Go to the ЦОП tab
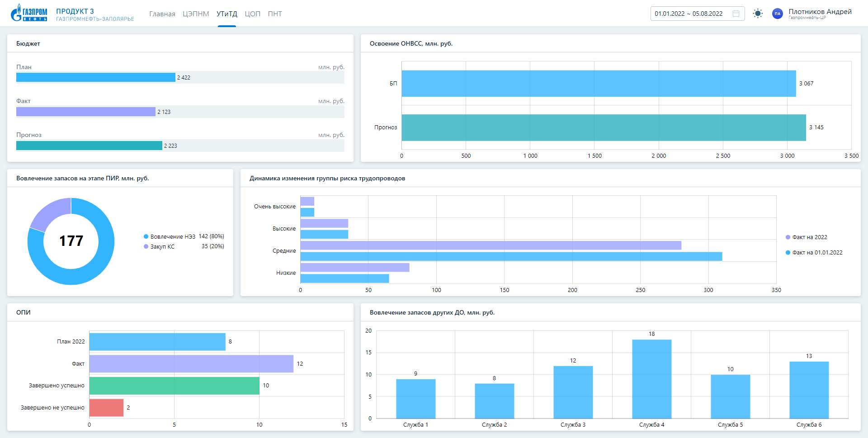 point(252,14)
